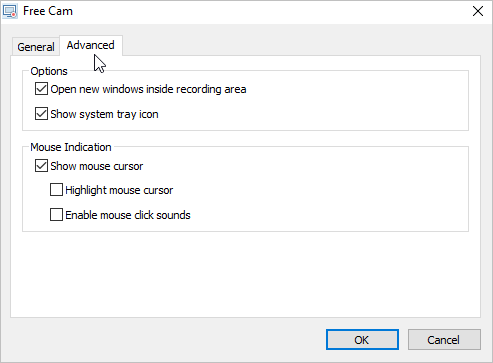
Task: Click the 'Show system tray icon' label text
Action: (104, 114)
